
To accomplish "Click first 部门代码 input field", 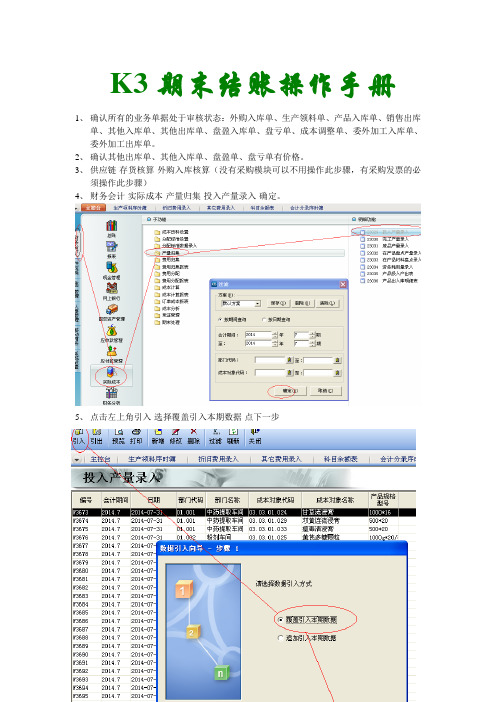I will [x=270, y=360].
